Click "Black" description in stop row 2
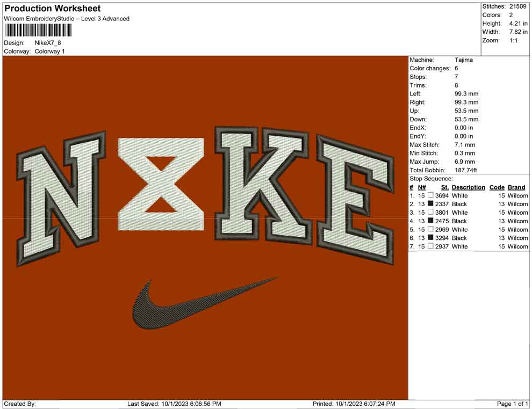This screenshot has height=409, width=532. (459, 204)
